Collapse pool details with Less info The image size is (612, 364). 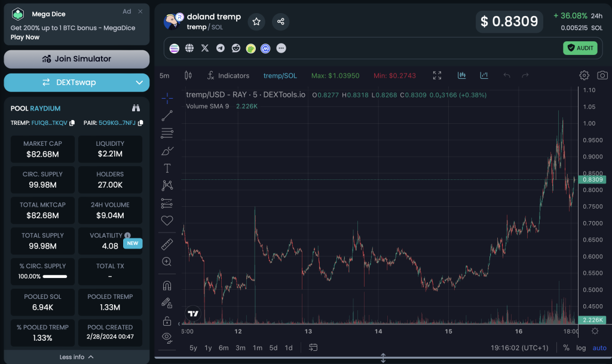click(76, 357)
